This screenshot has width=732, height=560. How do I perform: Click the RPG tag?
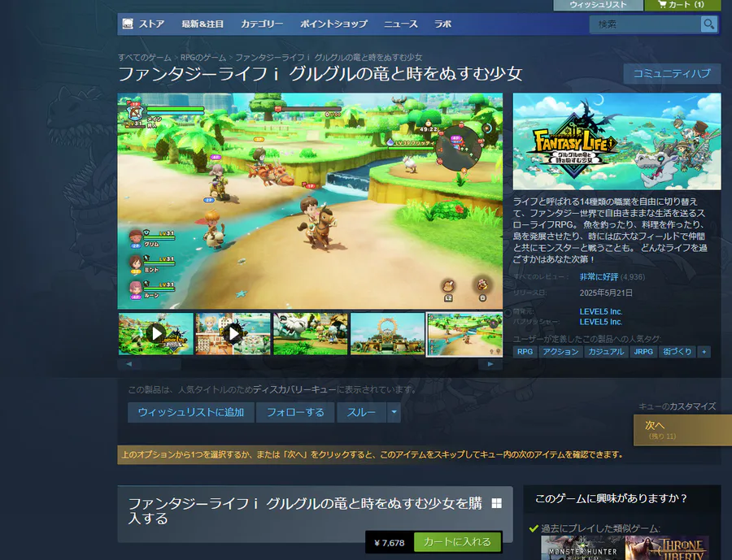tap(525, 352)
